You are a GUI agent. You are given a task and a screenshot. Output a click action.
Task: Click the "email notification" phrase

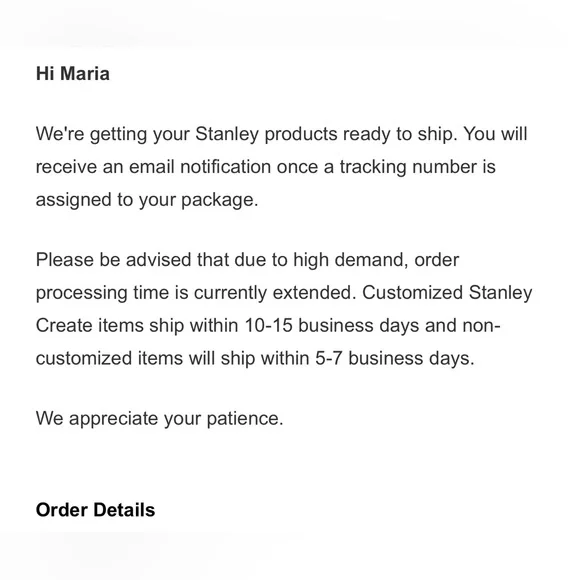coord(200,167)
